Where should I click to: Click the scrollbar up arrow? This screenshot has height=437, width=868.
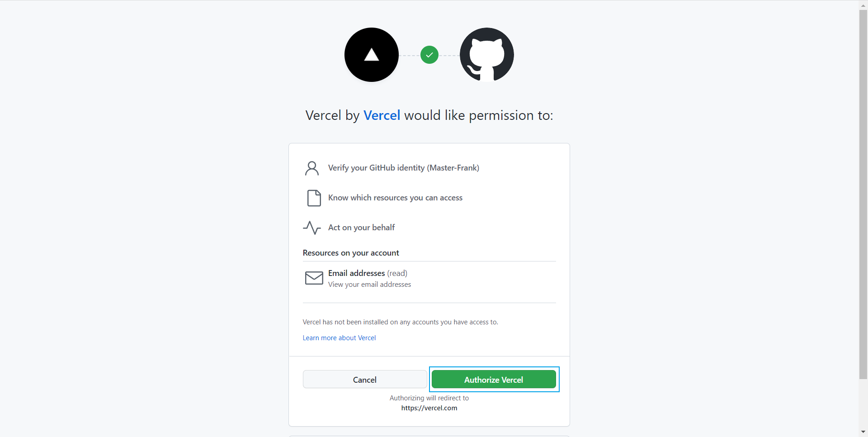863,5
